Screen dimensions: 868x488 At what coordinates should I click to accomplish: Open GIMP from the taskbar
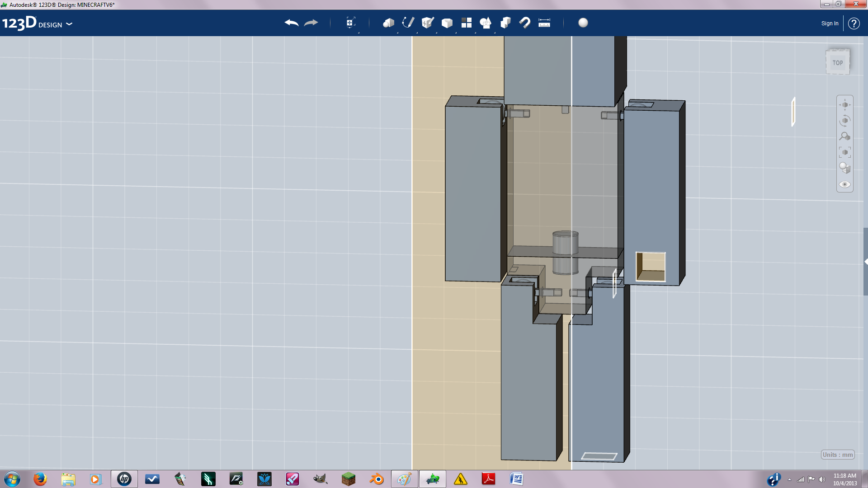pyautogui.click(x=321, y=479)
